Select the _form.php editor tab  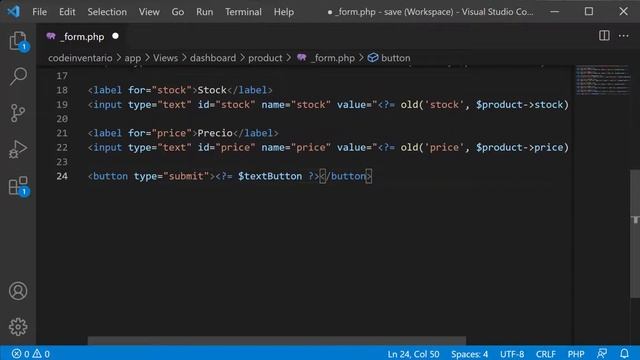click(x=82, y=36)
